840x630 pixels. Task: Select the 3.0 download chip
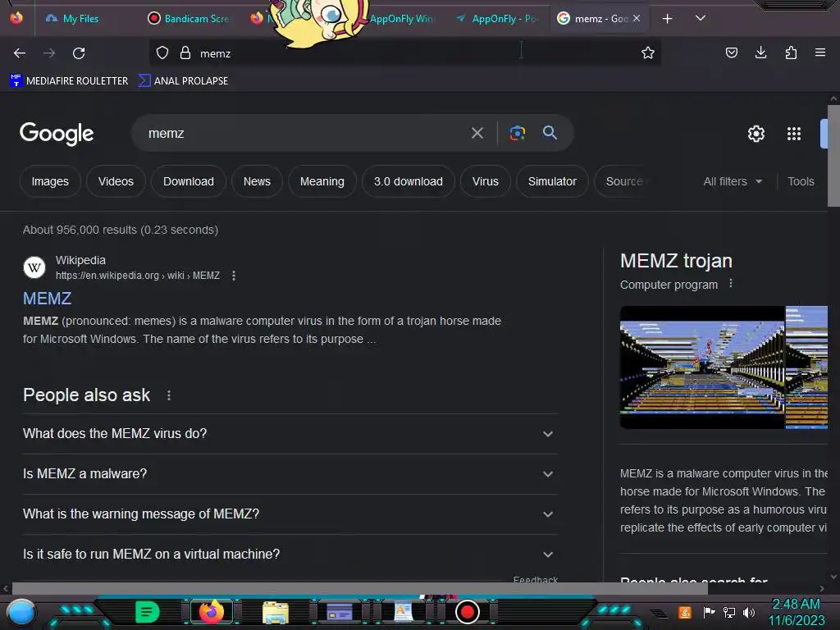tap(409, 181)
